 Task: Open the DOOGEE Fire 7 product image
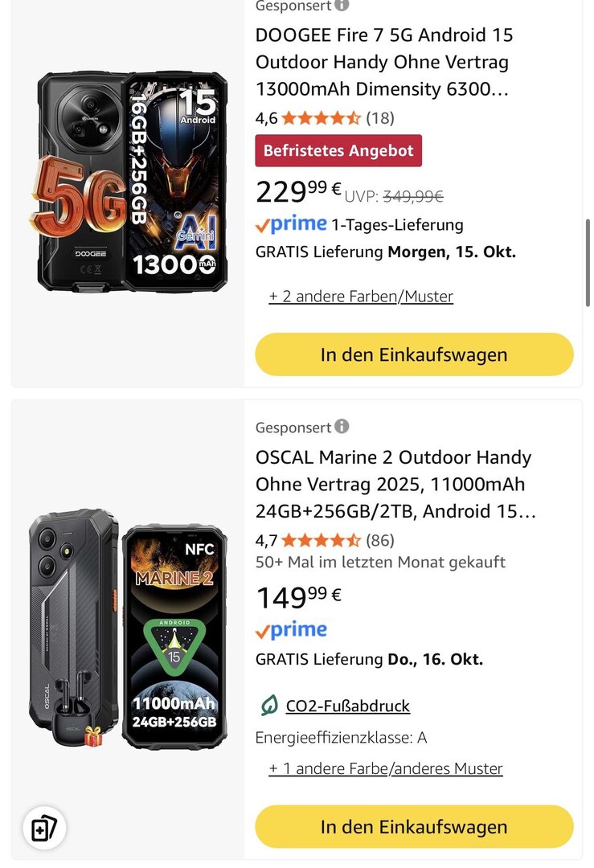[129, 181]
